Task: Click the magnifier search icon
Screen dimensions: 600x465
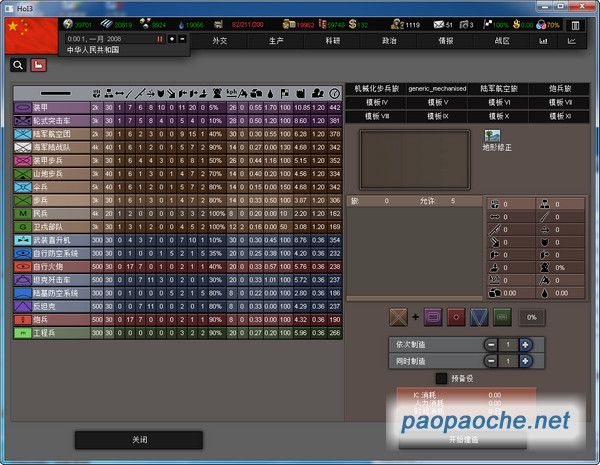Action: (x=18, y=65)
